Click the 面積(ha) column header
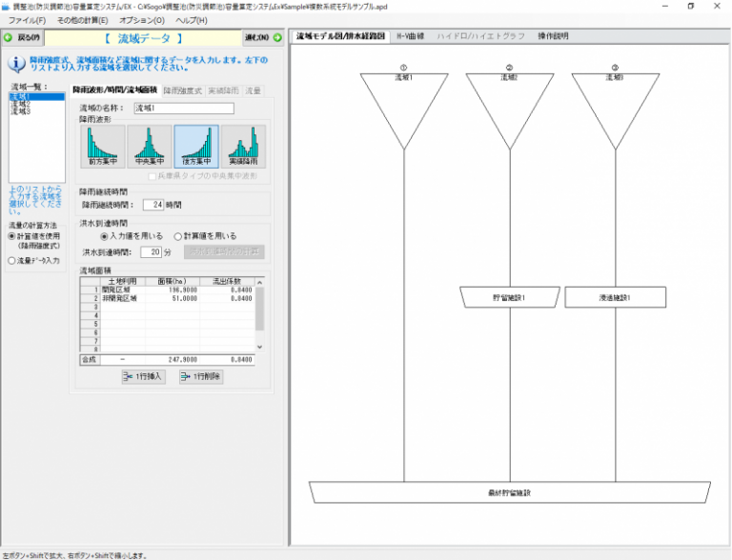The image size is (732, 560). coord(173,281)
